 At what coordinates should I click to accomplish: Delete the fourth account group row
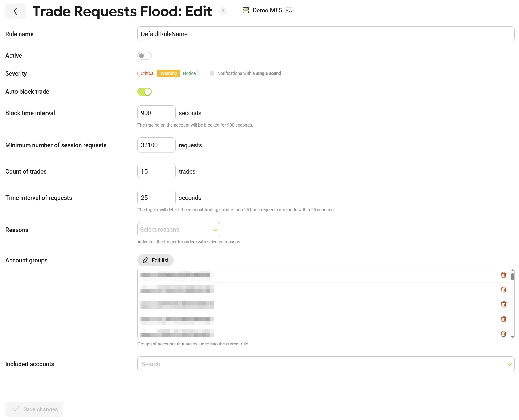click(x=503, y=319)
